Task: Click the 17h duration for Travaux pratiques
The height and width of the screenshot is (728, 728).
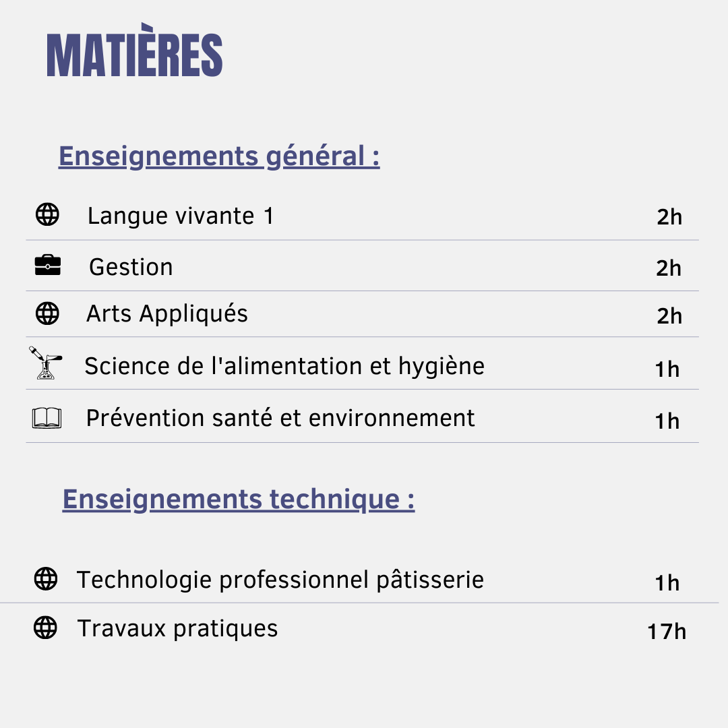Action: point(667,632)
